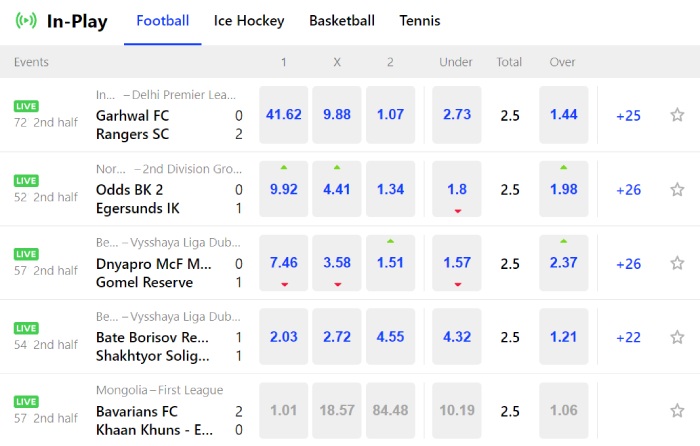
Task: Star the Odds BK 2 vs Egersunds IK match
Action: pos(677,189)
